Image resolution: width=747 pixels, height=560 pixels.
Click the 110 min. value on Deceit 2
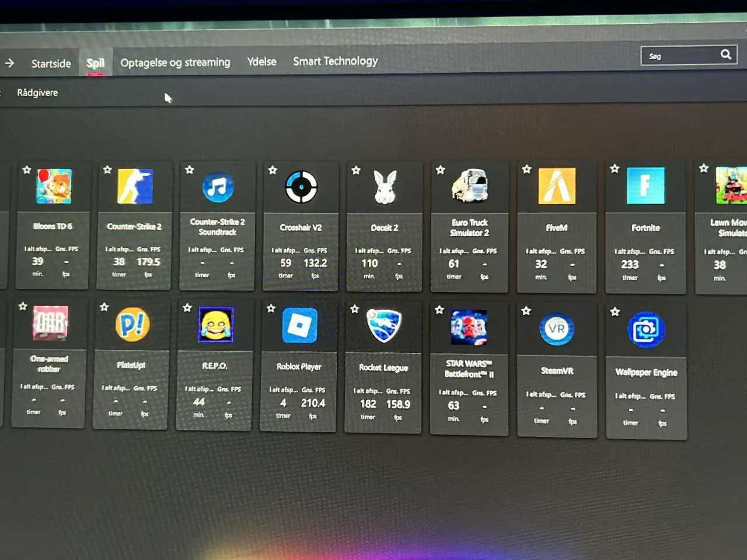click(369, 263)
